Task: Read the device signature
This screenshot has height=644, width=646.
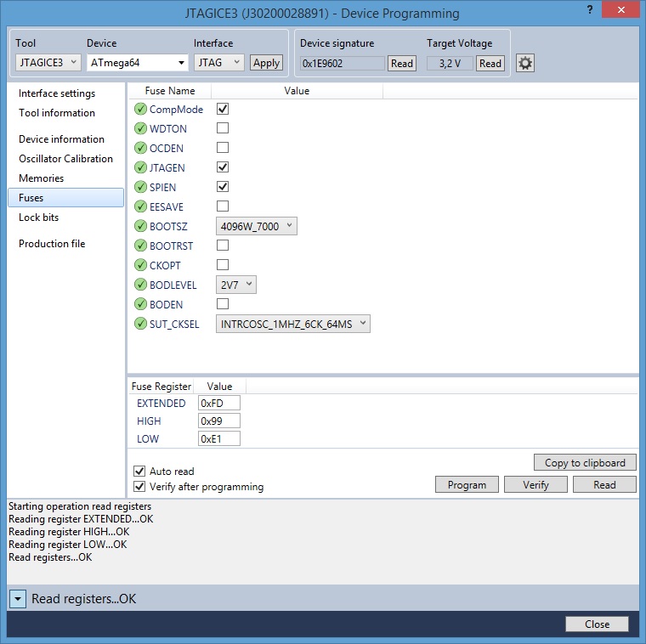Action: 402,64
